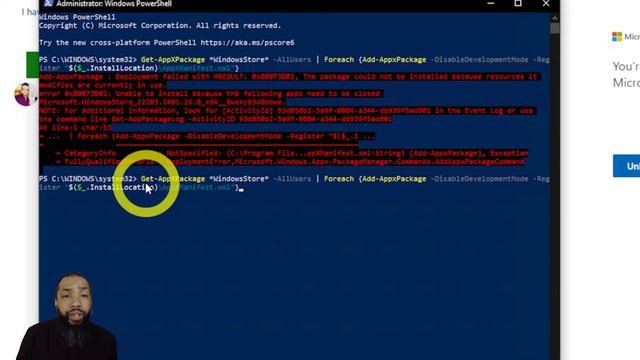Screen dimensions: 640x360
Task: Click the webcam overlay of the presenter
Action: [x=67, y=317]
